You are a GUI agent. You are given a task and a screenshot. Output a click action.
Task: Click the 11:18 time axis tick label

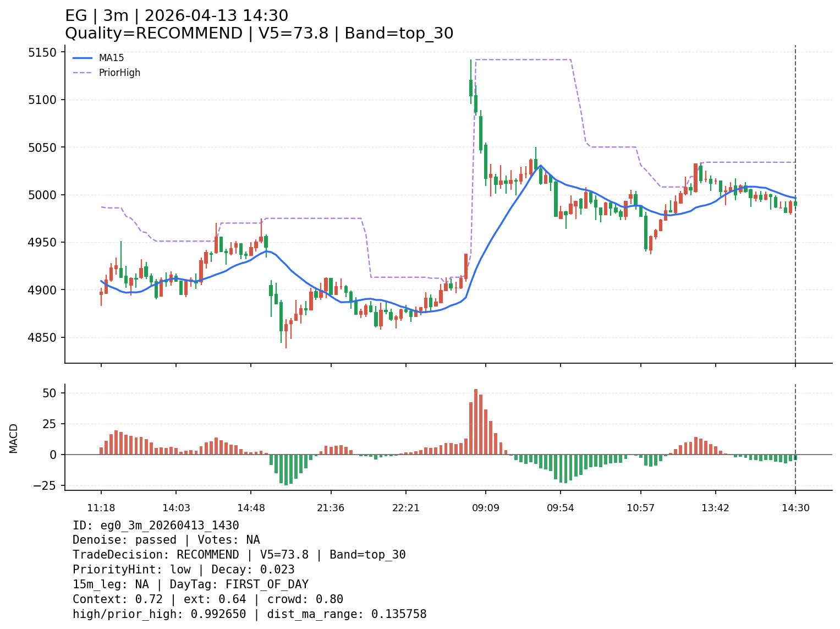pos(101,507)
